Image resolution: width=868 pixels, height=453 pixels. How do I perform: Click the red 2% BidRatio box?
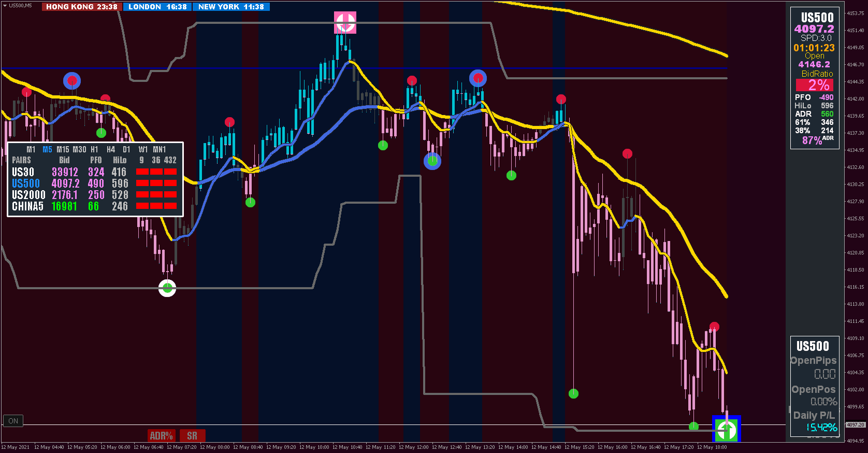815,85
